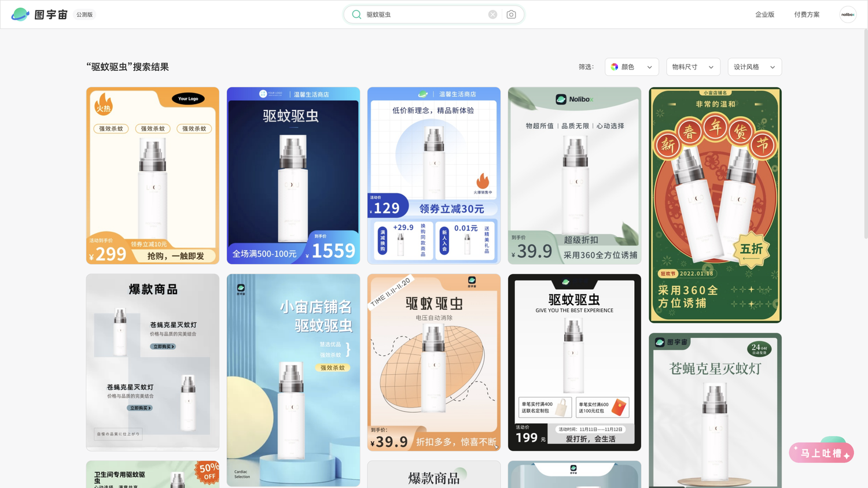Expand the 物料尺寸 filter dropdown
Screen dimensions: 868x488
pyautogui.click(x=693, y=67)
